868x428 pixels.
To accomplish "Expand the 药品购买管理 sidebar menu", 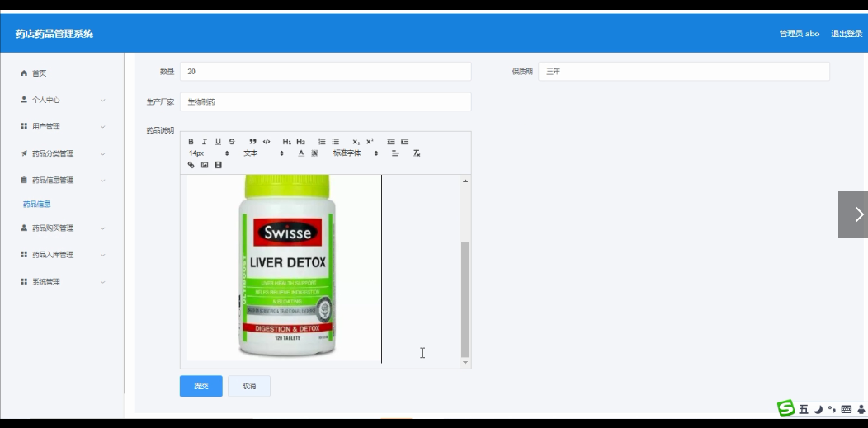I will click(x=63, y=228).
